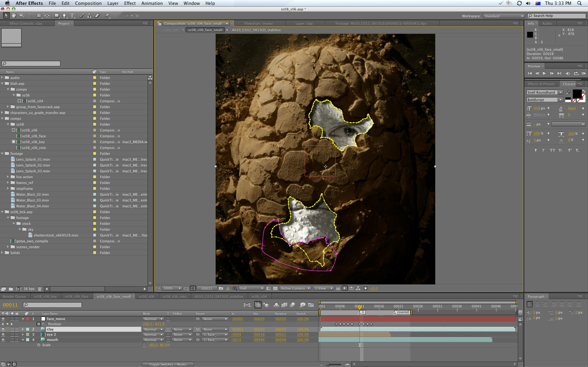Open the BoldScript font style dropdown
588x367 pixels.
(545, 100)
